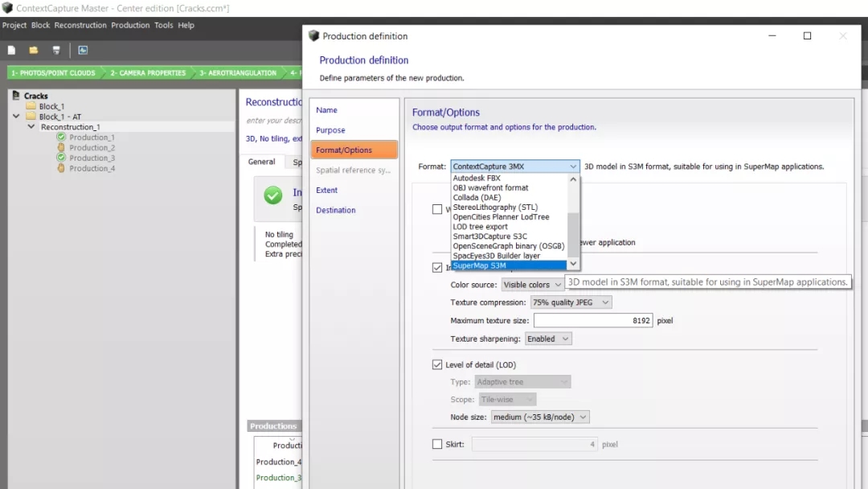
Task: Click the format list scroll-up arrow
Action: tap(574, 179)
